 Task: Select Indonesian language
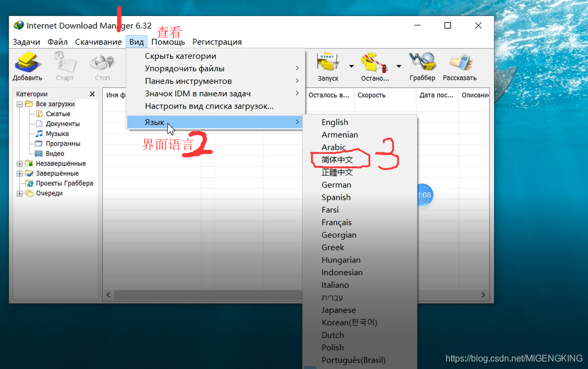[342, 272]
